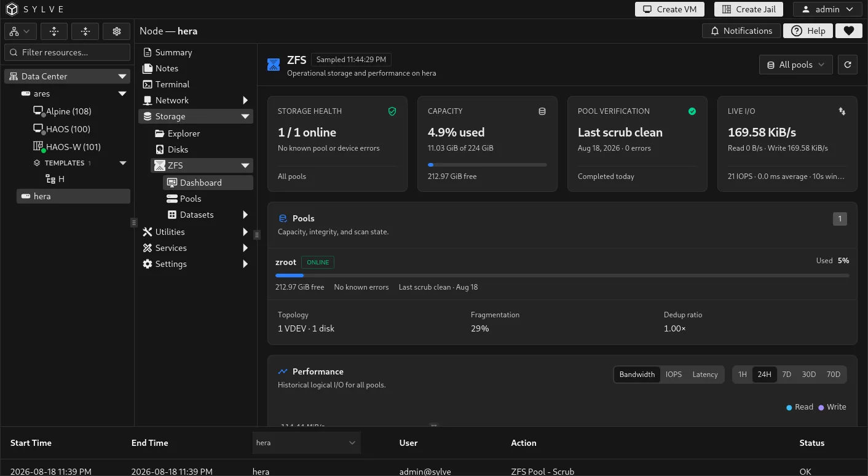Click the tree settings gear icon button

coord(116,31)
